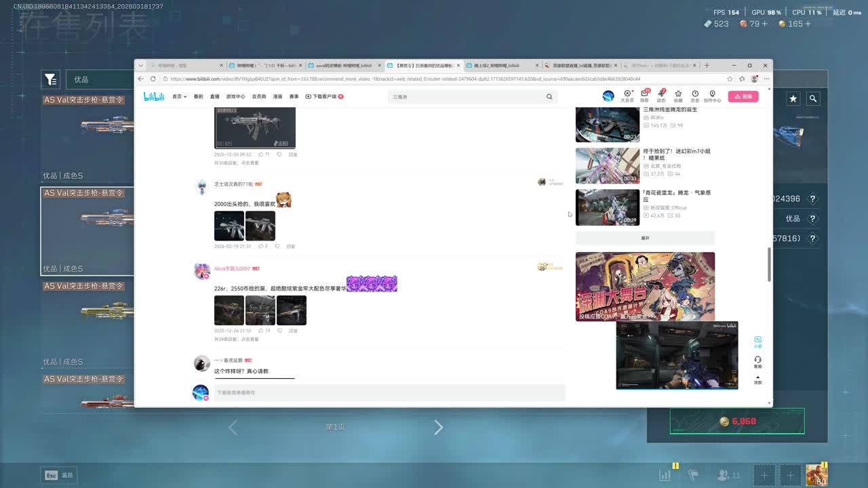868x488 pixels.
Task: Open the 动态 feed icon
Action: point(661,96)
